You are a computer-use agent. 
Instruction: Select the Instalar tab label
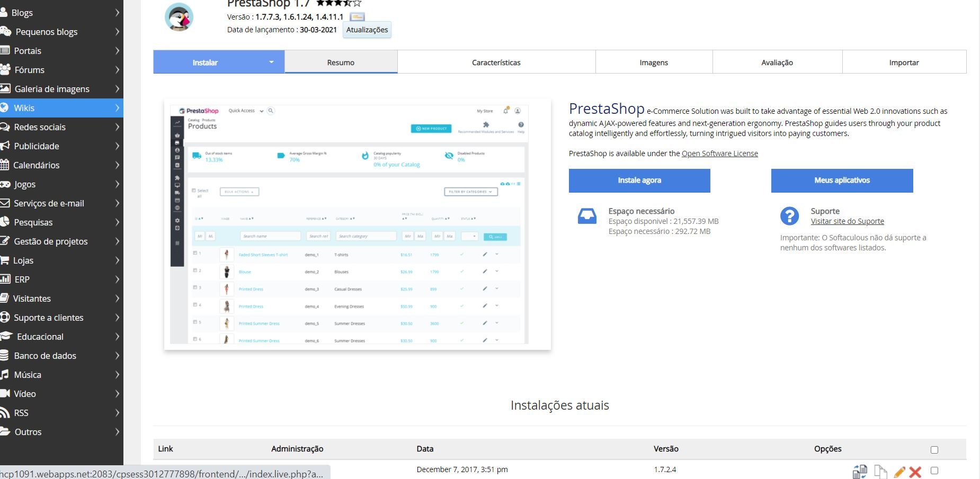click(205, 62)
